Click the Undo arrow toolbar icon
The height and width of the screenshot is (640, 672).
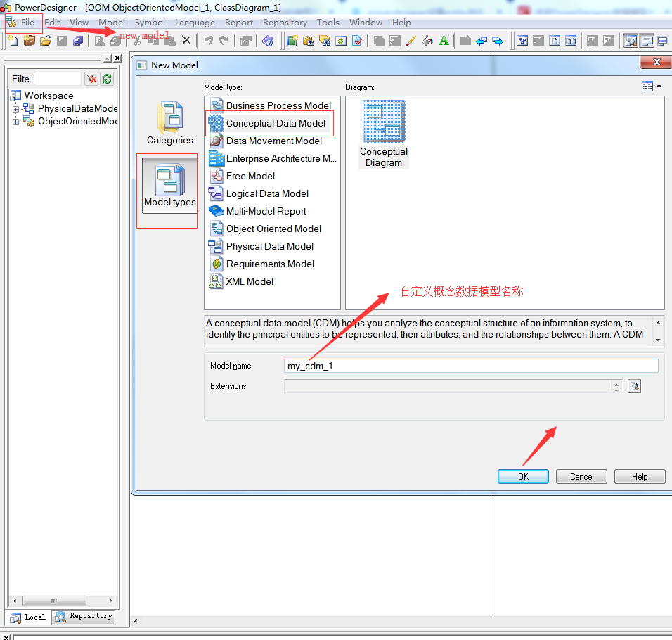(x=208, y=41)
